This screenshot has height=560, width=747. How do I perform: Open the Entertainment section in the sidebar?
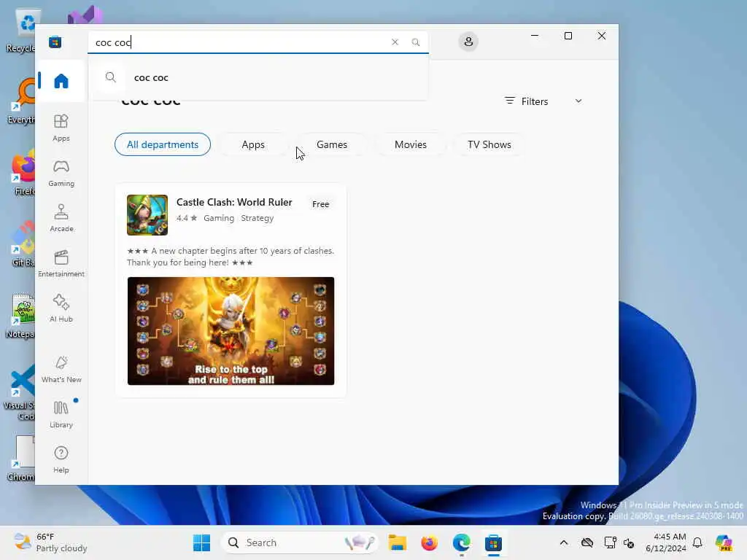click(x=61, y=263)
